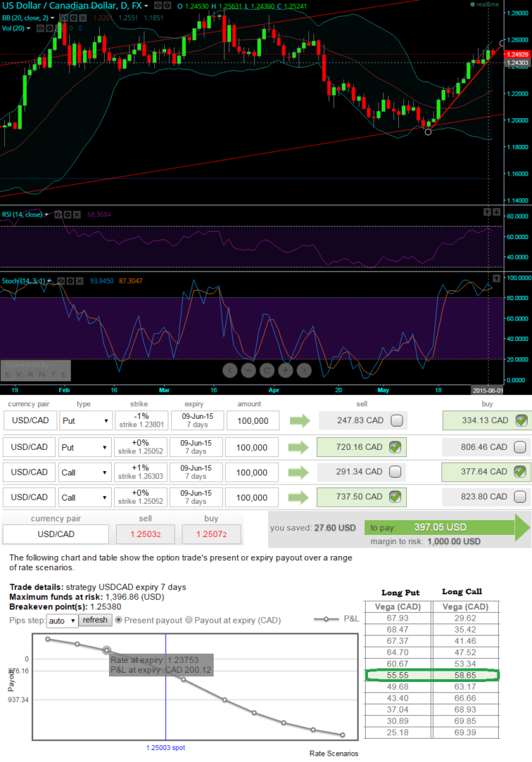
Task: Uncheck sell 720.16 CAD box
Action: tap(395, 447)
